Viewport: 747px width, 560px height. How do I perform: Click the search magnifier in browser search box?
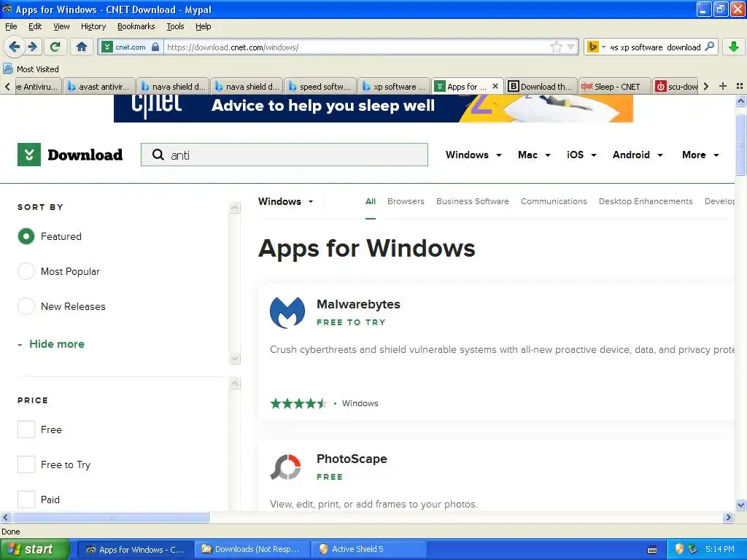coord(710,47)
